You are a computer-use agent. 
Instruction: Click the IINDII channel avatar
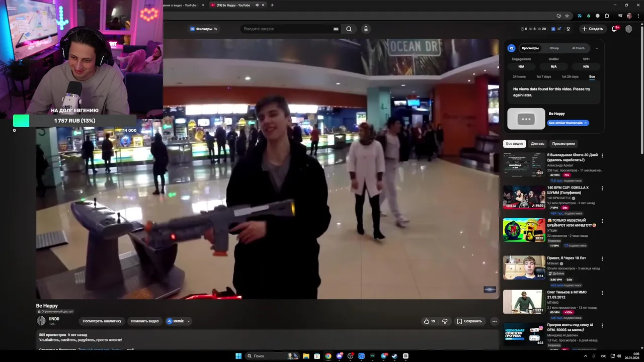click(x=41, y=321)
